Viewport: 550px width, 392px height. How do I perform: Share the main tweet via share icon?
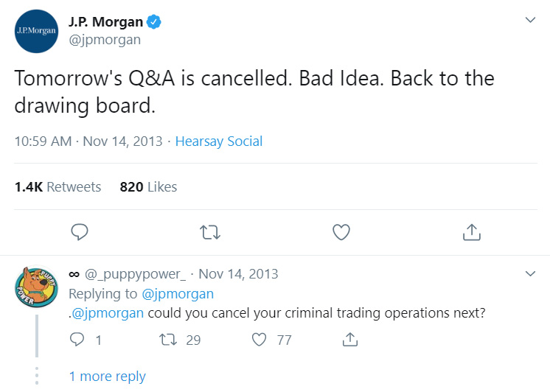tap(471, 233)
